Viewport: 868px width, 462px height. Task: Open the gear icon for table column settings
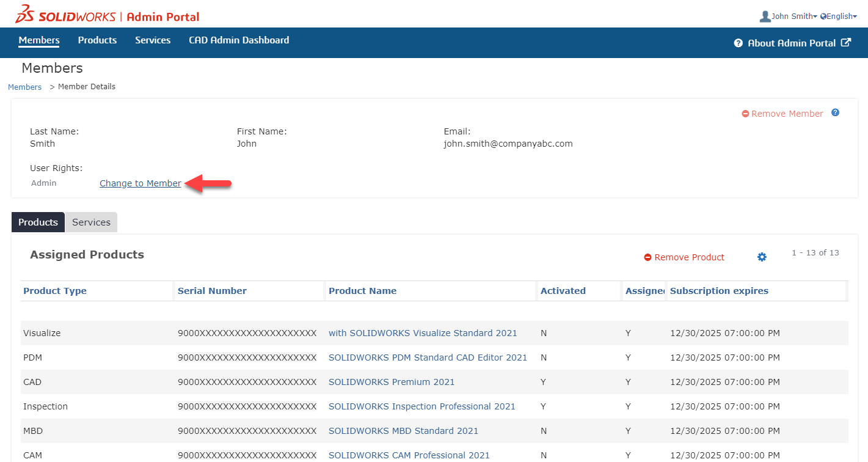pos(762,257)
